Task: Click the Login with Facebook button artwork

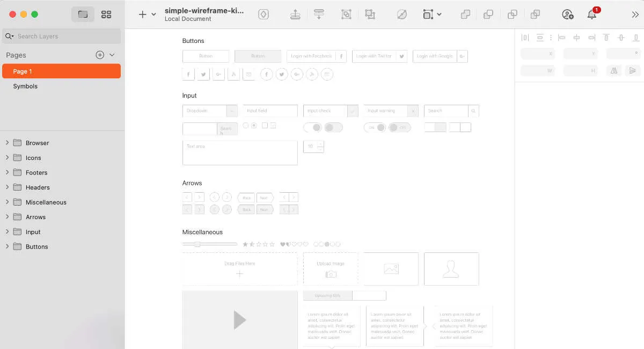Action: [317, 56]
